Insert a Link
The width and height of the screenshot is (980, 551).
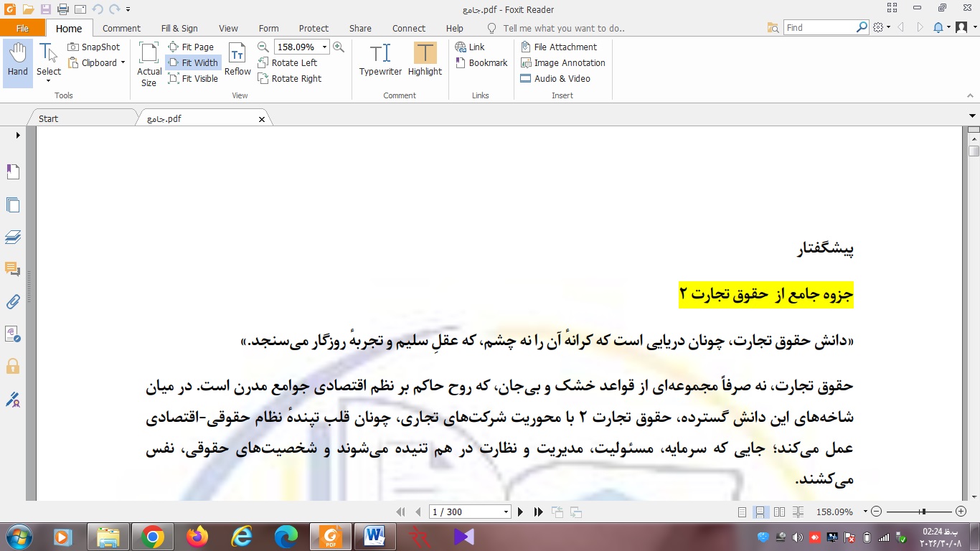tap(470, 47)
